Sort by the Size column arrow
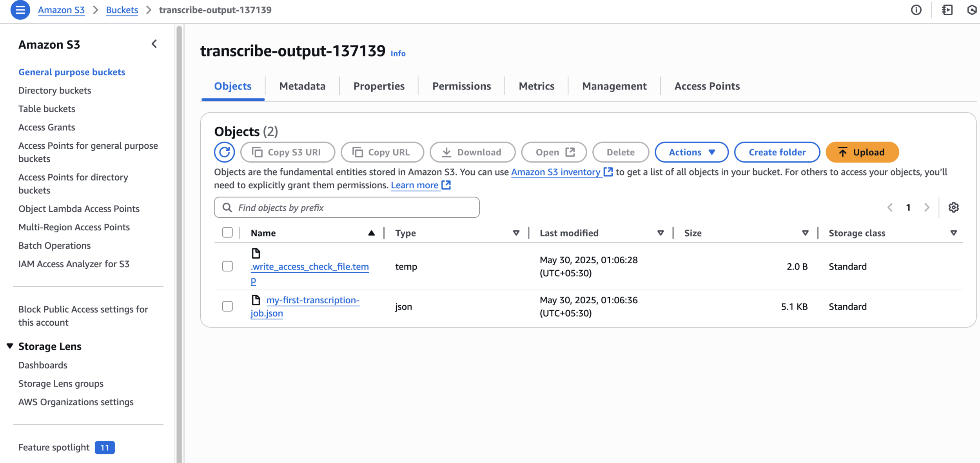This screenshot has width=980, height=463. [805, 233]
